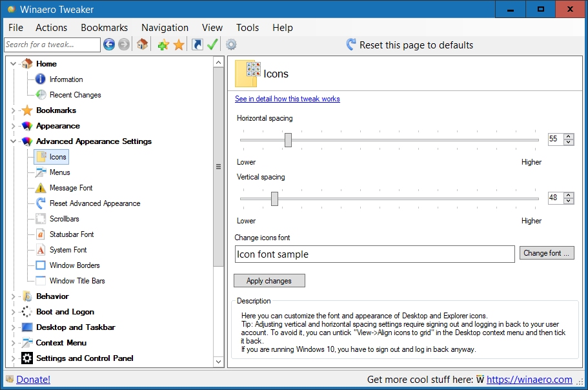Open bookmarks via the gold star toolbar icon
Image resolution: width=588 pixels, height=390 pixels.
[x=179, y=45]
